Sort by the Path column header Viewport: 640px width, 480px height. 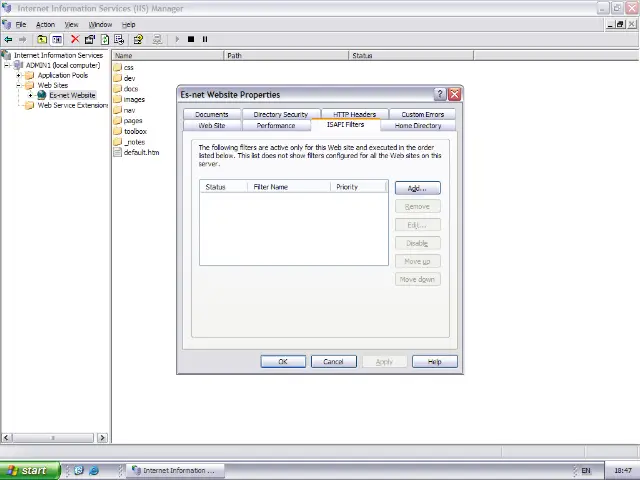tap(287, 56)
